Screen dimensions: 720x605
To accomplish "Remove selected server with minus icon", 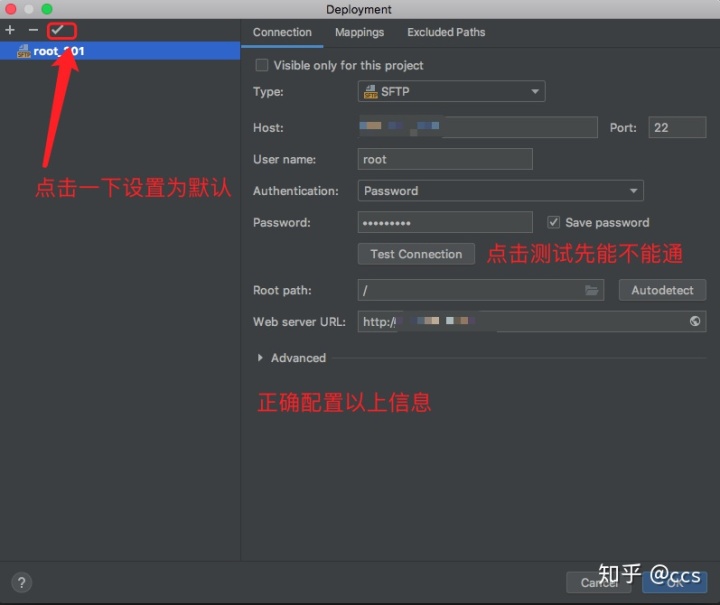I will coord(33,30).
